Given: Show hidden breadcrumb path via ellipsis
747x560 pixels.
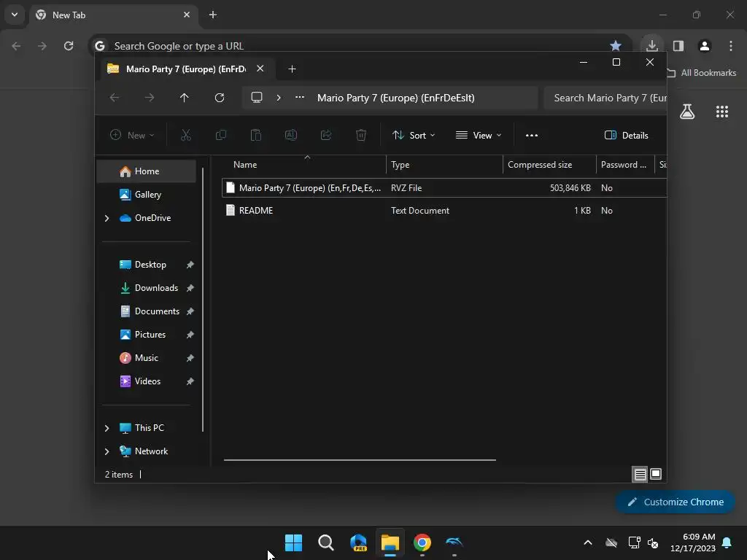Looking at the screenshot, I should (300, 97).
